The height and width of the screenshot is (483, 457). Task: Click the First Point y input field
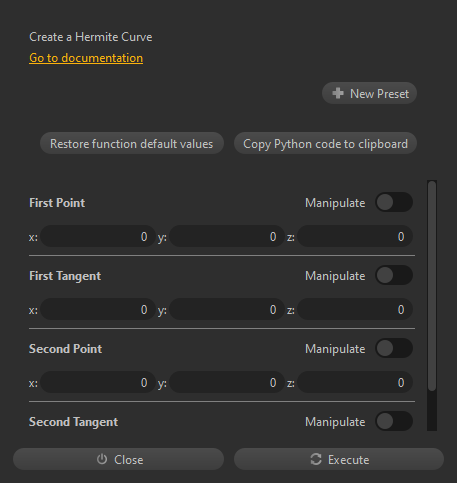(227, 236)
